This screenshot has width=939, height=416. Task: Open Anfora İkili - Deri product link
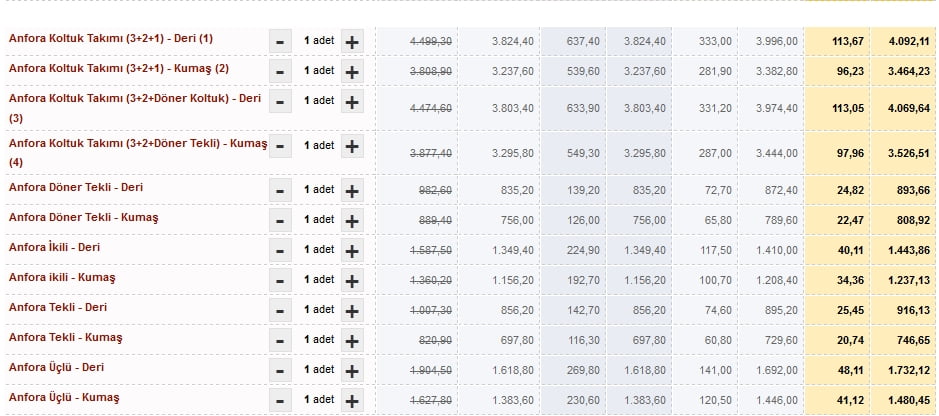(x=54, y=247)
